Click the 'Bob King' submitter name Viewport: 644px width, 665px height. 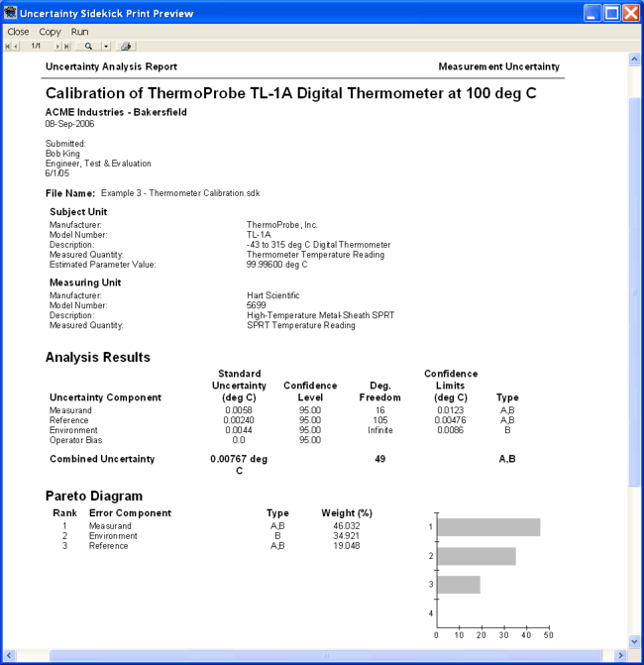point(62,154)
